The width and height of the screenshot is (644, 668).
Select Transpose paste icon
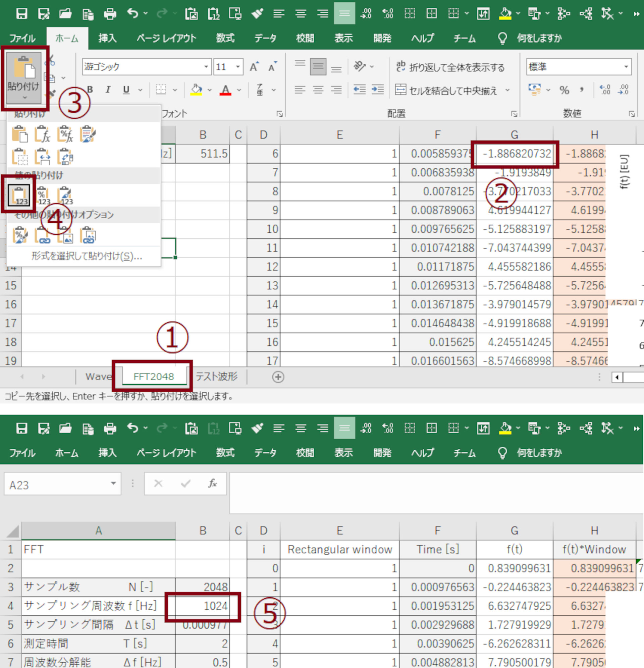pos(65,157)
